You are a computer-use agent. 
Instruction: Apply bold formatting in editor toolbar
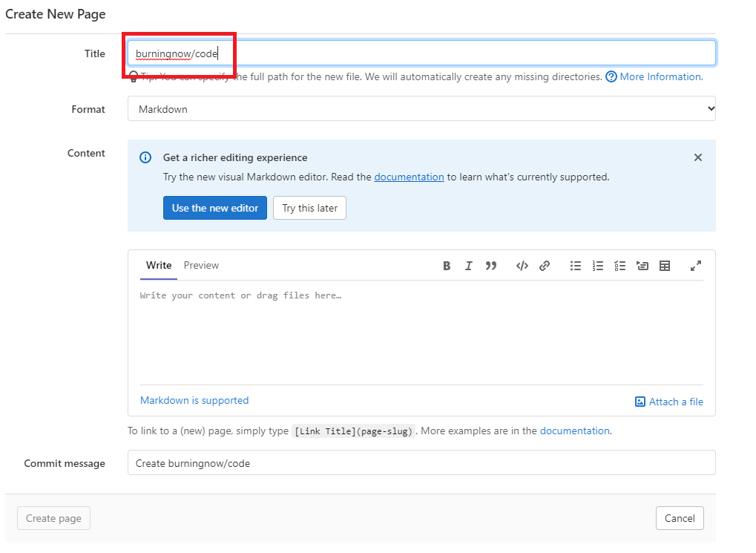click(x=447, y=266)
